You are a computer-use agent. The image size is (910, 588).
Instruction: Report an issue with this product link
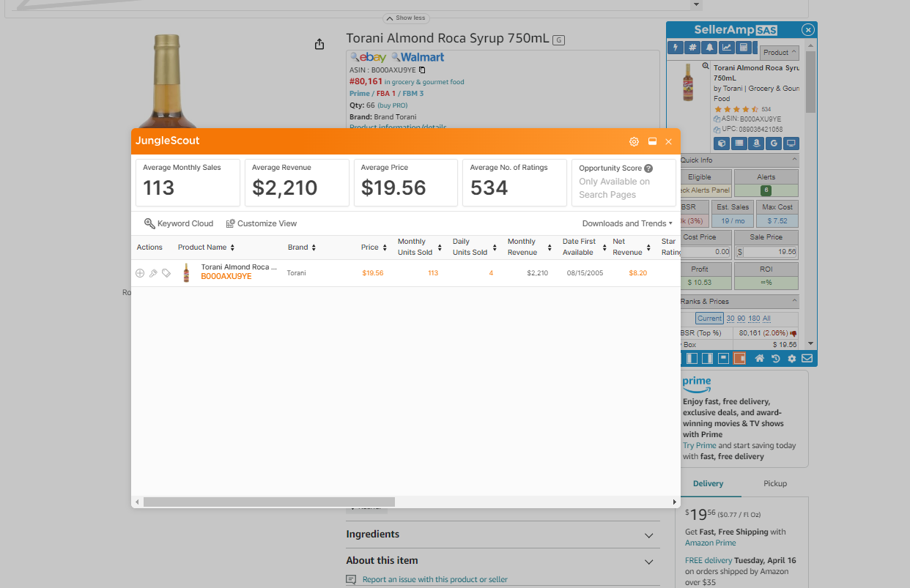(x=434, y=580)
